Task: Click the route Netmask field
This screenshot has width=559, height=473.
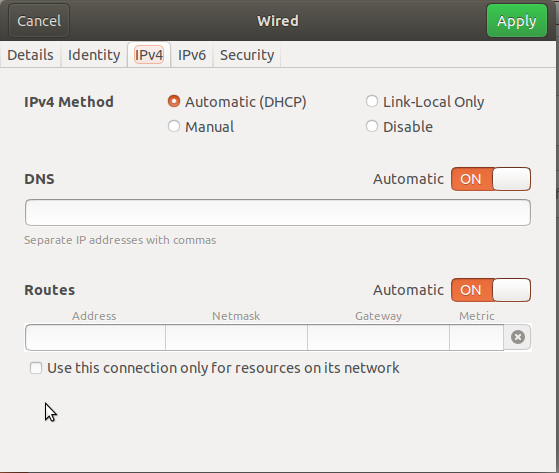Action: [x=236, y=337]
